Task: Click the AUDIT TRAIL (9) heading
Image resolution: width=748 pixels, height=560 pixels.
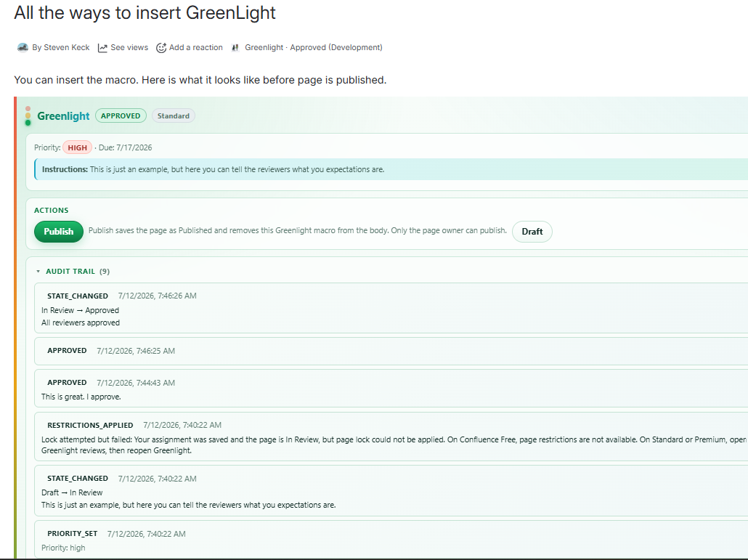Action: pyautogui.click(x=78, y=272)
